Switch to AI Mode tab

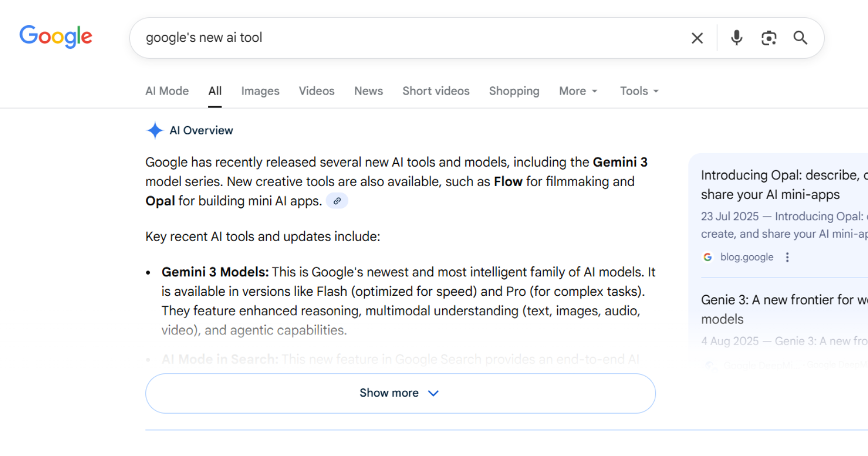click(167, 91)
